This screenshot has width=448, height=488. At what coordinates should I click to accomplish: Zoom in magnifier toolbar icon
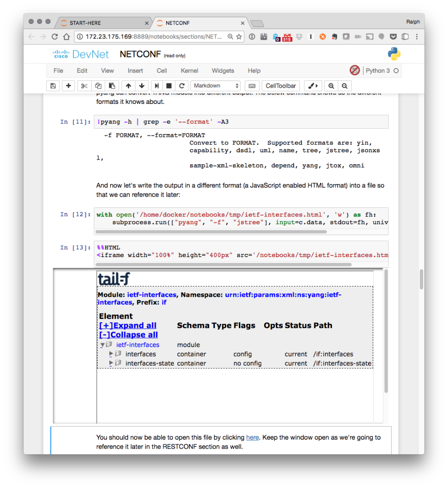pyautogui.click(x=331, y=86)
